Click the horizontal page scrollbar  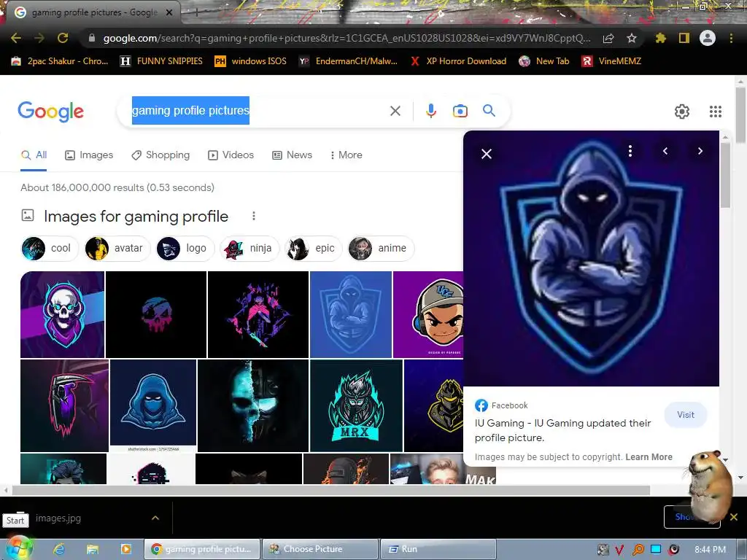point(330,490)
